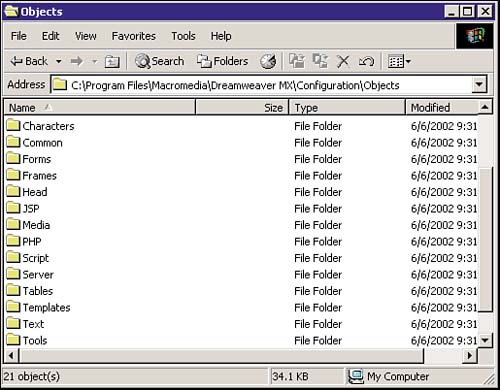Open the Search pane
This screenshot has width=500, height=390.
coord(159,61)
